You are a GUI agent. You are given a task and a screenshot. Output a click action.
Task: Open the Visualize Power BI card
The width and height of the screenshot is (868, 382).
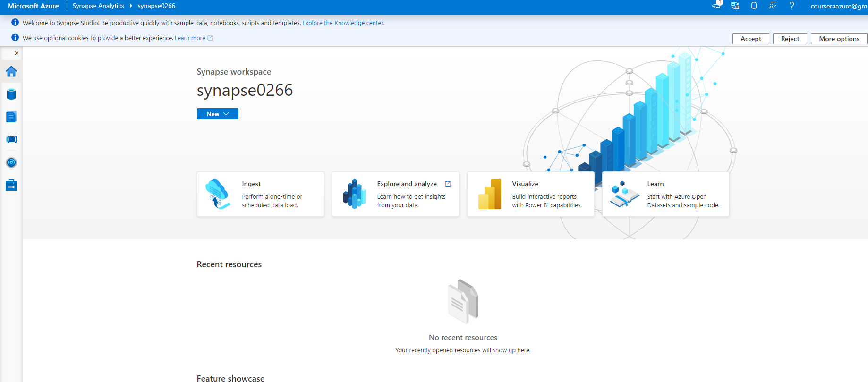click(531, 194)
